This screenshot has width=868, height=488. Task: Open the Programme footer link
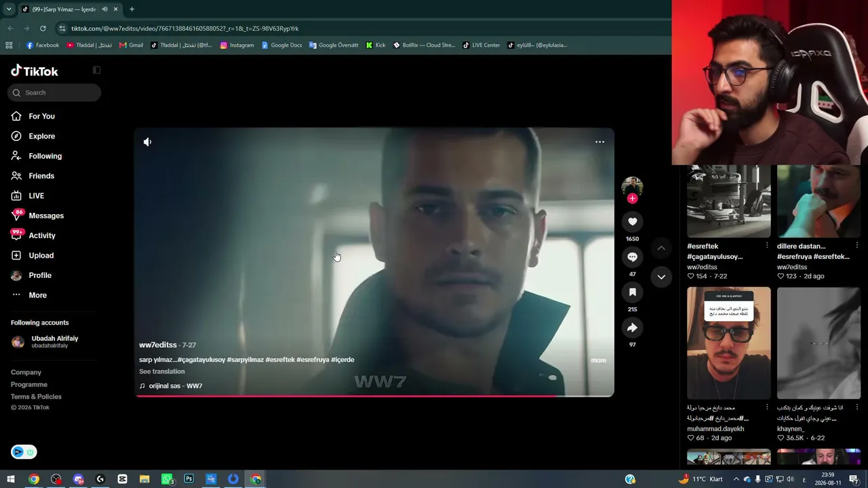[29, 384]
